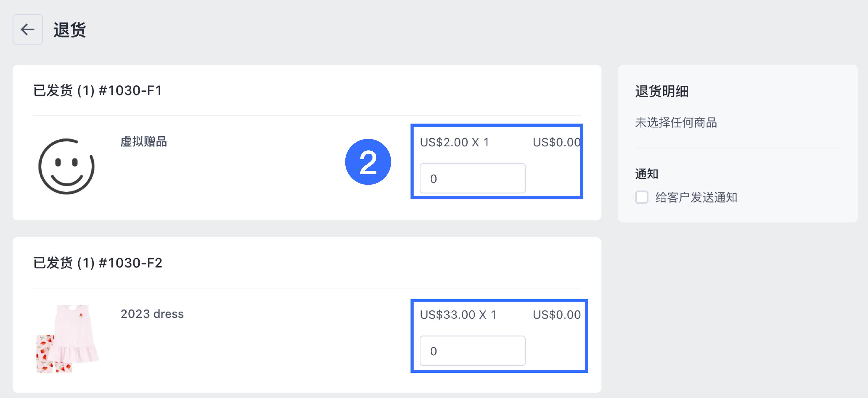Screen dimensions: 868x398
Task: Click the 虚拟赠品 product name
Action: tap(144, 141)
